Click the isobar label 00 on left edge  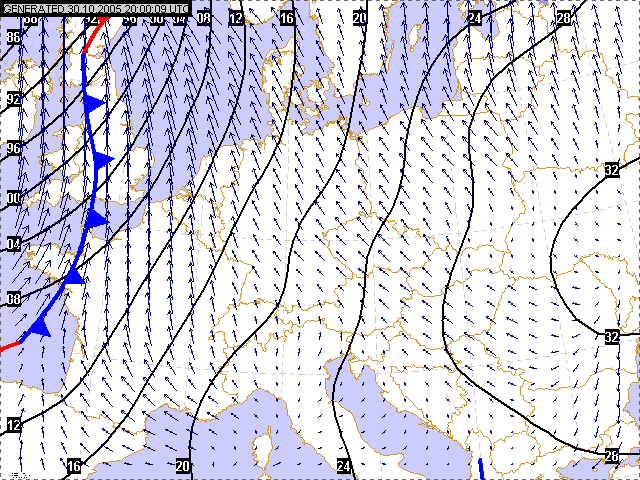click(x=14, y=198)
